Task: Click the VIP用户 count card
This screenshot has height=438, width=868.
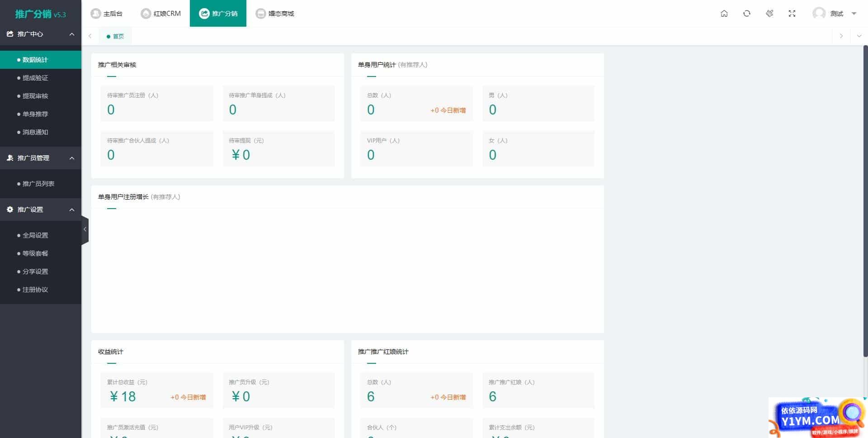Action: 416,148
